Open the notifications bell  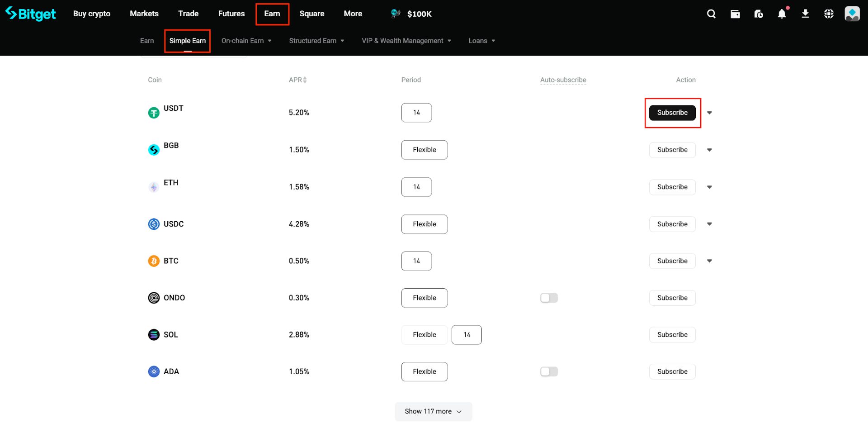[782, 14]
